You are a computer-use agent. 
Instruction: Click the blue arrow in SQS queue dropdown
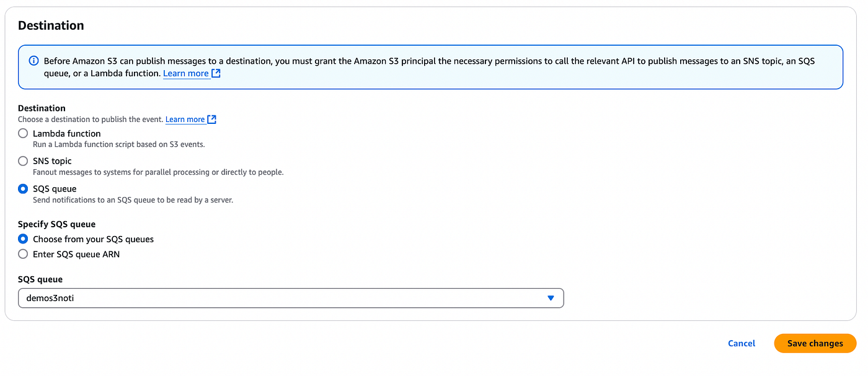551,299
